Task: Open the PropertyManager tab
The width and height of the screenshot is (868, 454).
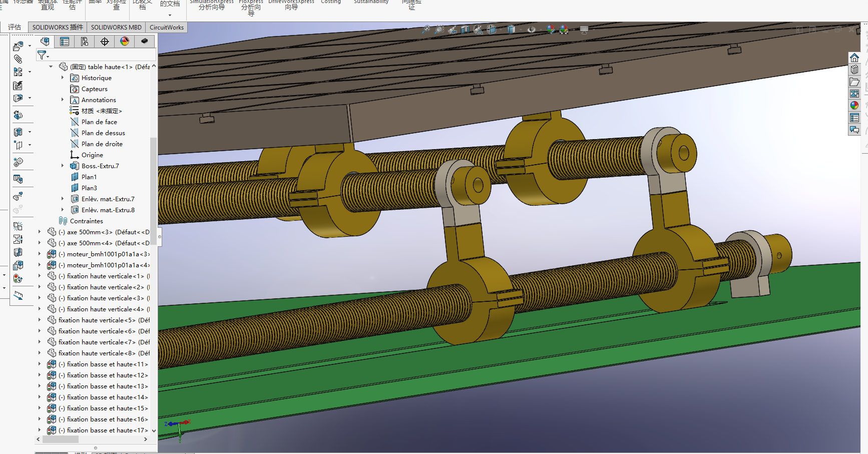Action: point(65,42)
